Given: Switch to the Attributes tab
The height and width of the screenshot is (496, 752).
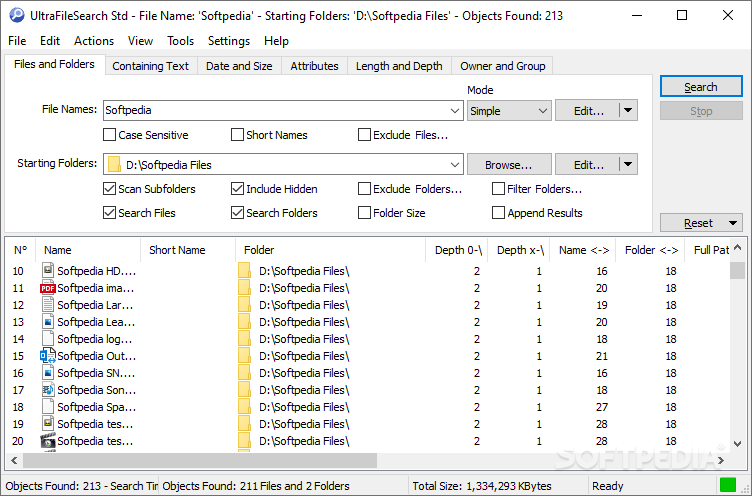Looking at the screenshot, I should click(x=314, y=66).
